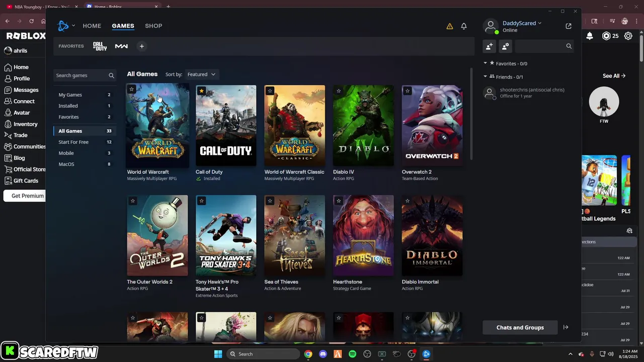Open the Modern Warfare favorite shortcut
The width and height of the screenshot is (644, 362).
coord(121,46)
